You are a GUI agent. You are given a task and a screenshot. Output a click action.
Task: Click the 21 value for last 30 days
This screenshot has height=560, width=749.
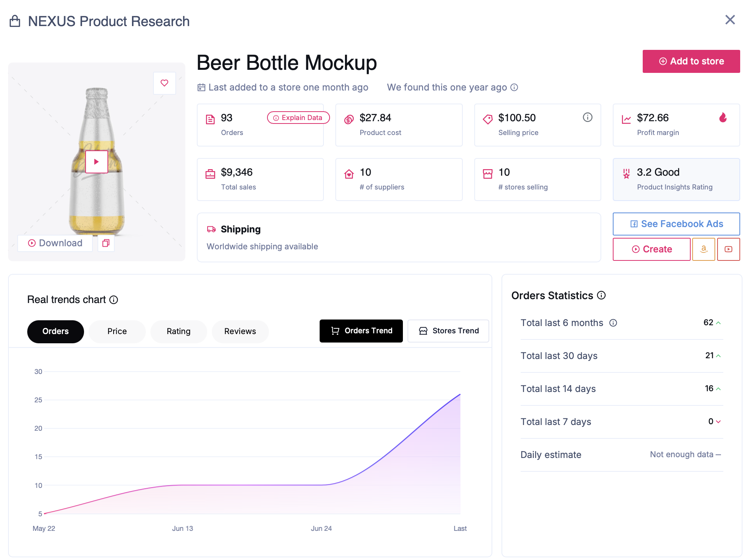(709, 356)
